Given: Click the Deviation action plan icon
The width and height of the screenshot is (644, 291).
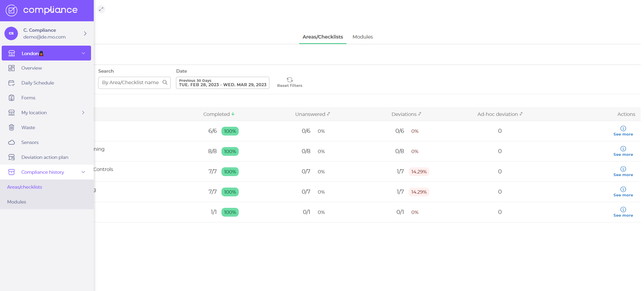Looking at the screenshot, I should click(x=12, y=157).
